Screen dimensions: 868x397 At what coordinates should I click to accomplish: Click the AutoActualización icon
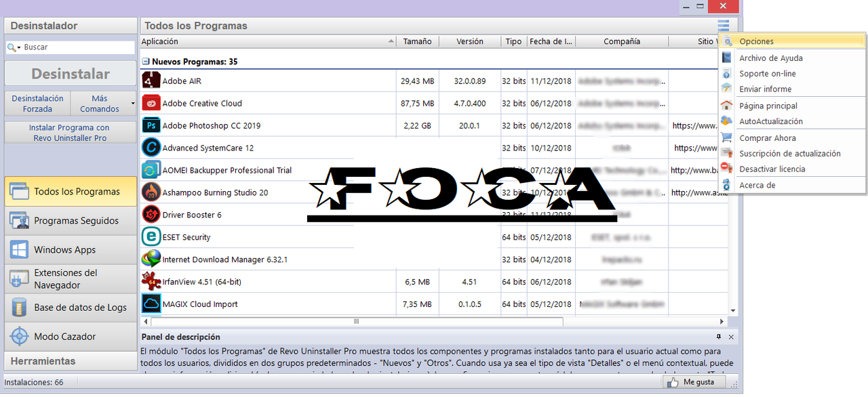727,121
